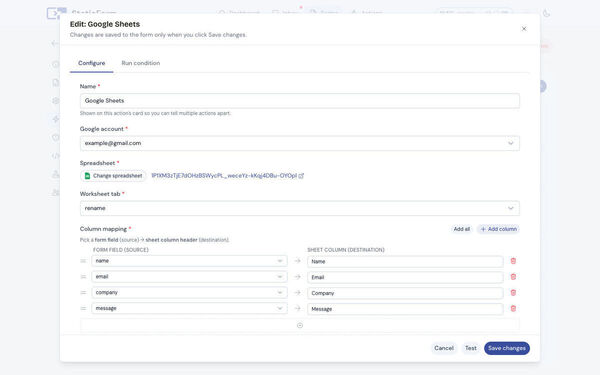Grab the drag handle of the name row
The image size is (600, 375).
click(83, 261)
